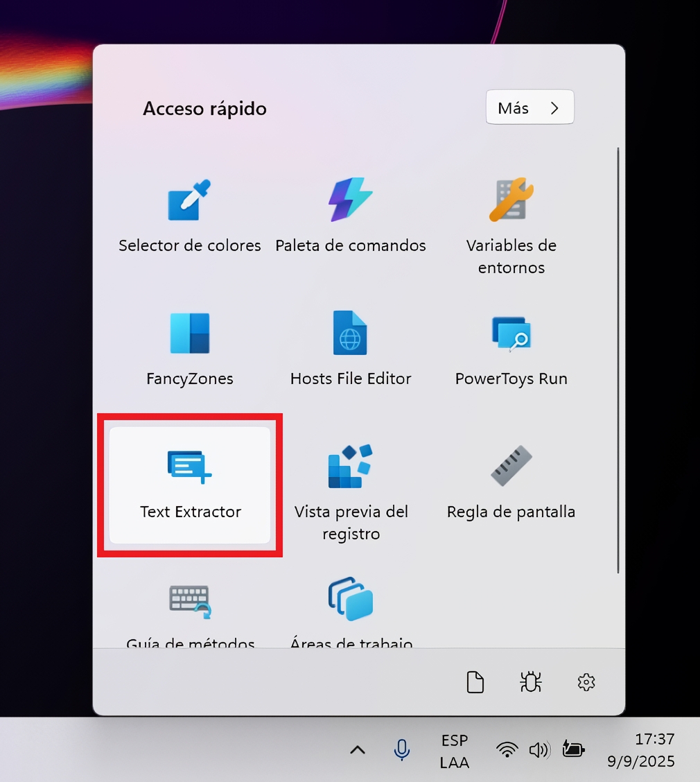
Task: Open PowerToys Run launcher
Action: [x=511, y=350]
